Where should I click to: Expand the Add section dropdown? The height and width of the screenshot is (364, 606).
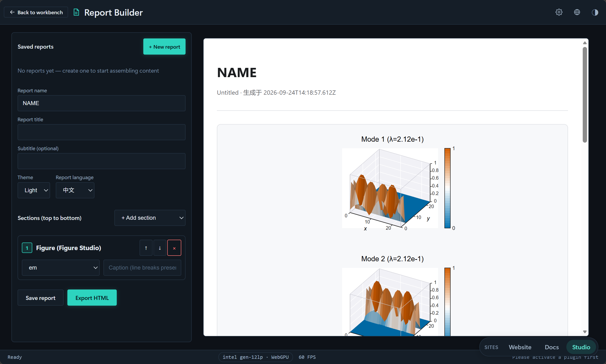(150, 218)
